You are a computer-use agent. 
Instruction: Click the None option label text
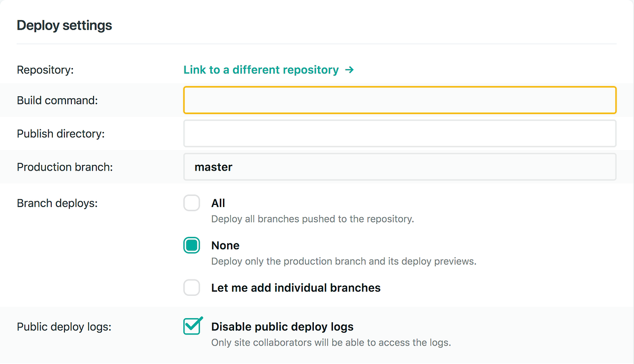click(x=226, y=245)
